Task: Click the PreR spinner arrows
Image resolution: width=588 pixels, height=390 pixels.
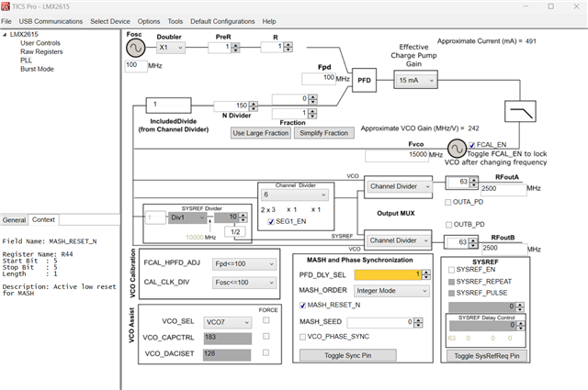Action: pos(235,48)
